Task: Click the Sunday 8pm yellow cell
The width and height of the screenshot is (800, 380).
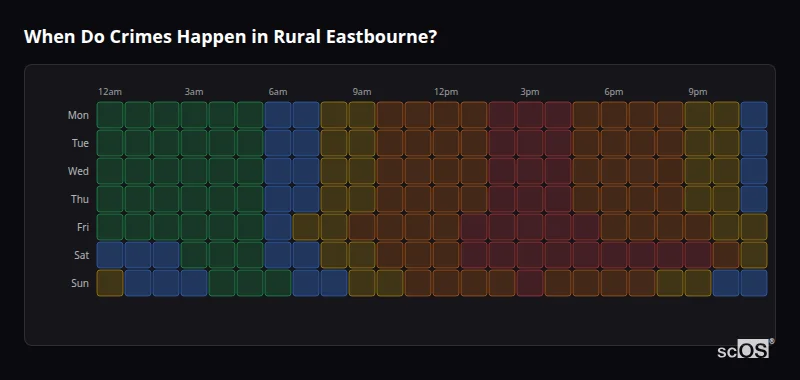Action: (669, 283)
